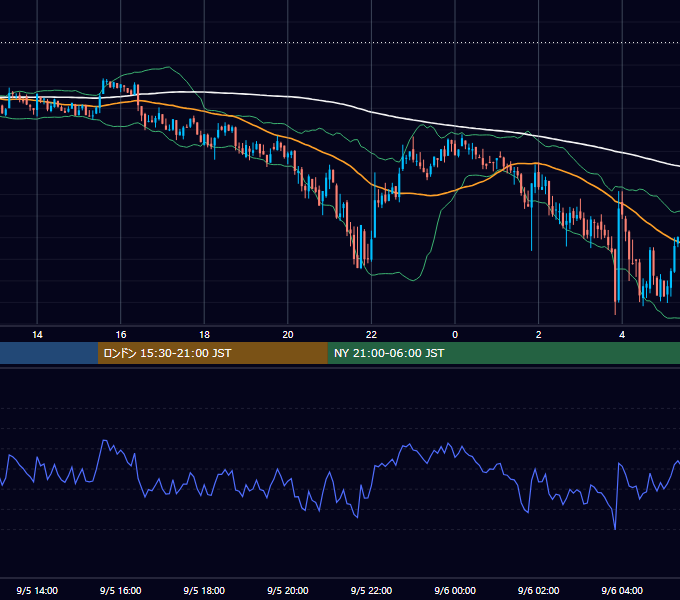Click the 20 hour label on price chart axis
The image size is (680, 600).
pos(288,335)
